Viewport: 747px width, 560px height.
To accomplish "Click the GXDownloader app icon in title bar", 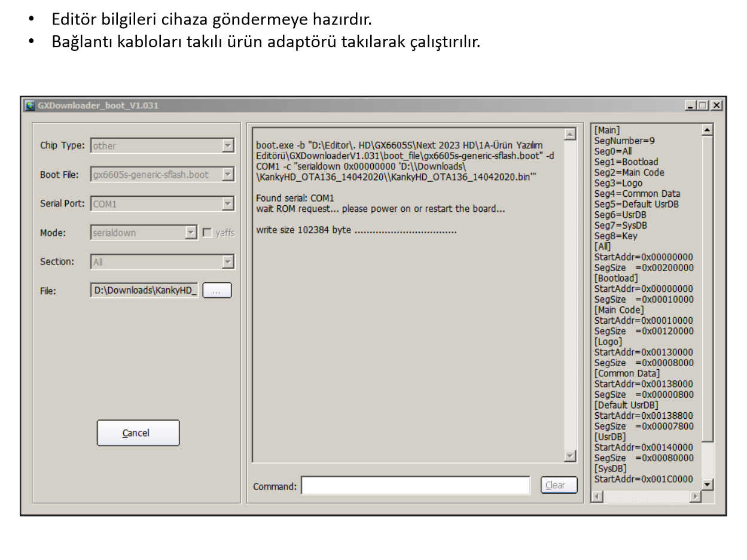I will 29,105.
